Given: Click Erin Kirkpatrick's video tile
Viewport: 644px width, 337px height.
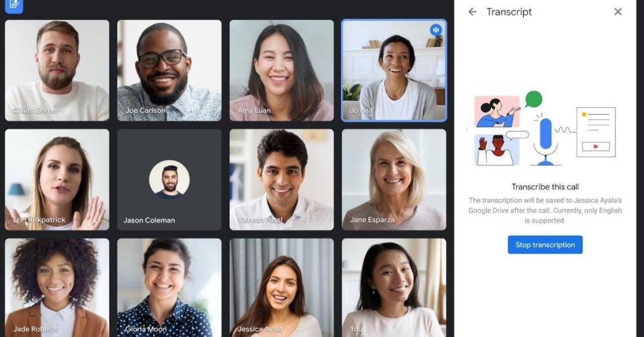Looking at the screenshot, I should pyautogui.click(x=57, y=180).
